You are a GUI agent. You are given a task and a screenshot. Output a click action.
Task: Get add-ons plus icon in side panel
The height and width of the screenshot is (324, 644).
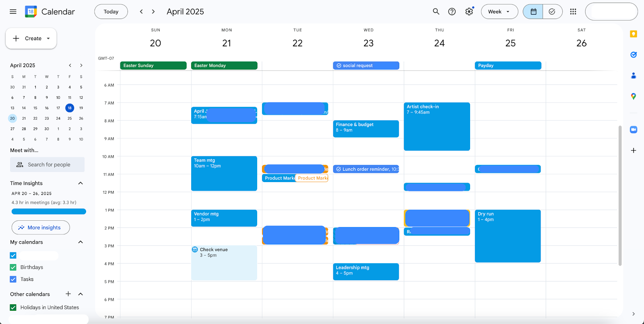click(x=634, y=150)
